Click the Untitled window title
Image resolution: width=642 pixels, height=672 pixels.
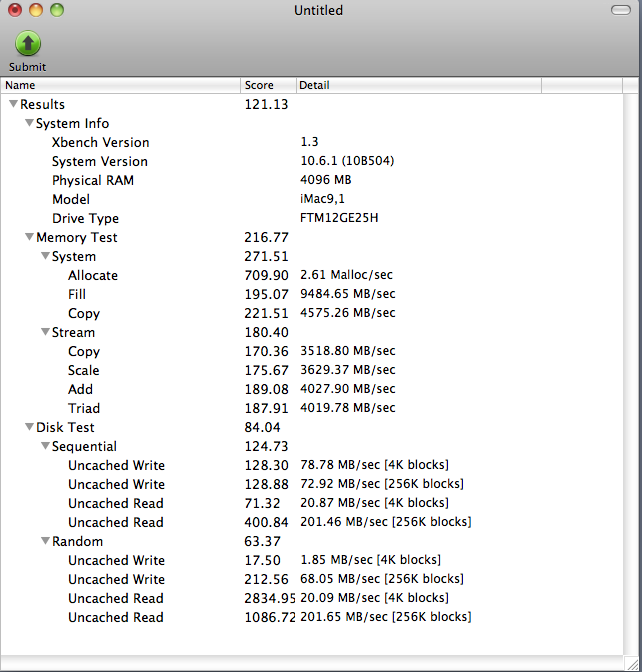pyautogui.click(x=318, y=10)
